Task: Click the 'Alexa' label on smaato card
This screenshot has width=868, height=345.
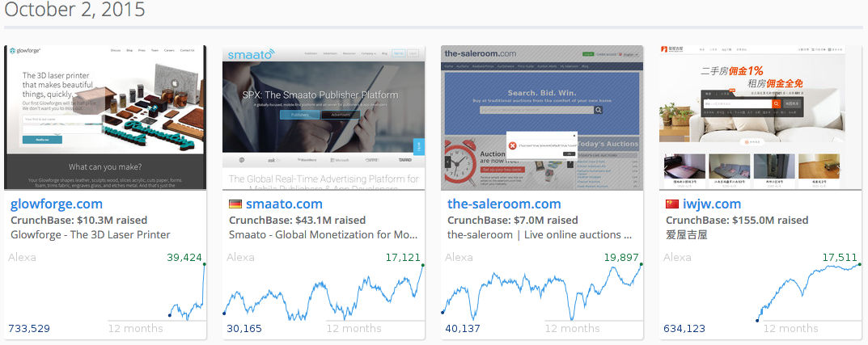Action: 240,257
